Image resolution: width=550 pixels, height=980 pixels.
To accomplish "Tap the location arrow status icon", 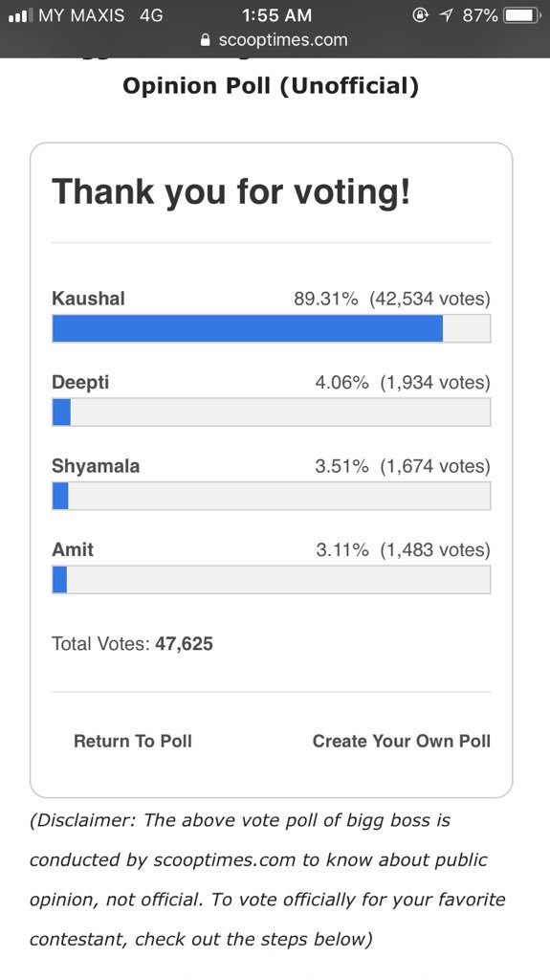I will tap(447, 15).
